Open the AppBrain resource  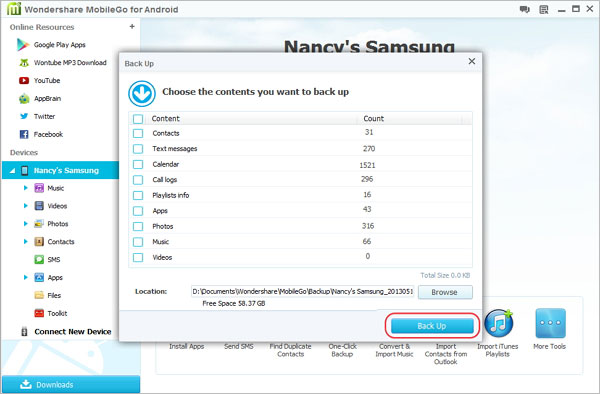pyautogui.click(x=40, y=99)
